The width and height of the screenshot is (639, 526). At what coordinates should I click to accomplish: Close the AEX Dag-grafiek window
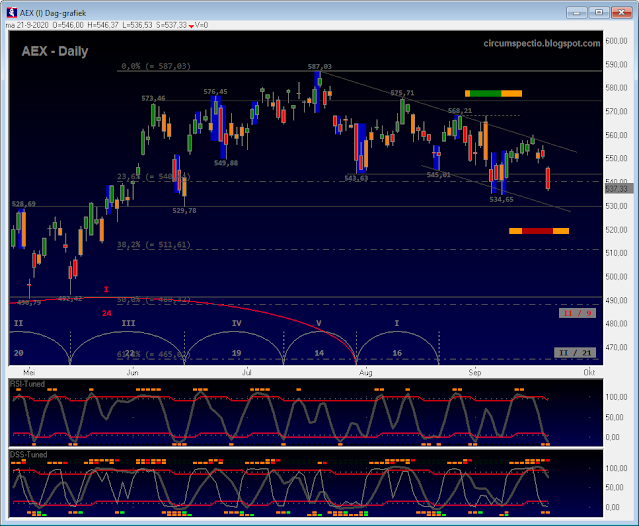(x=621, y=13)
